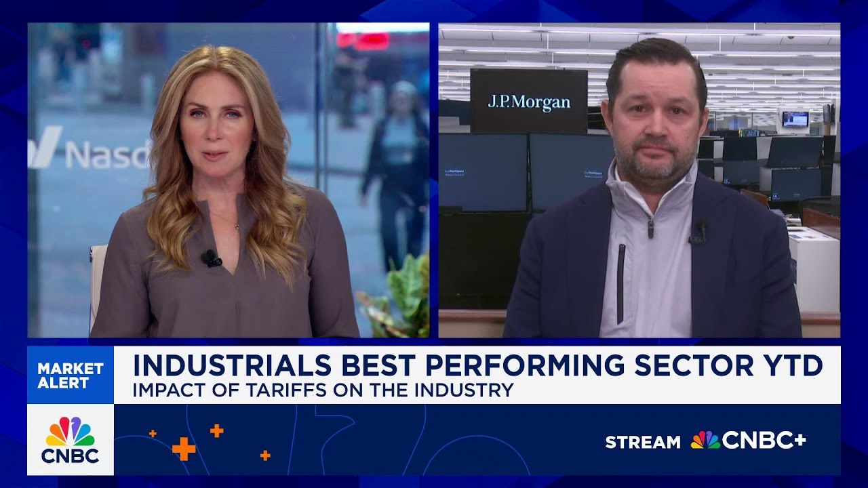Click subheadline 'IMPACT OF TARIFFS ON THE INDUSTRY'
Viewport: 868px width, 488px height.
[x=323, y=391]
